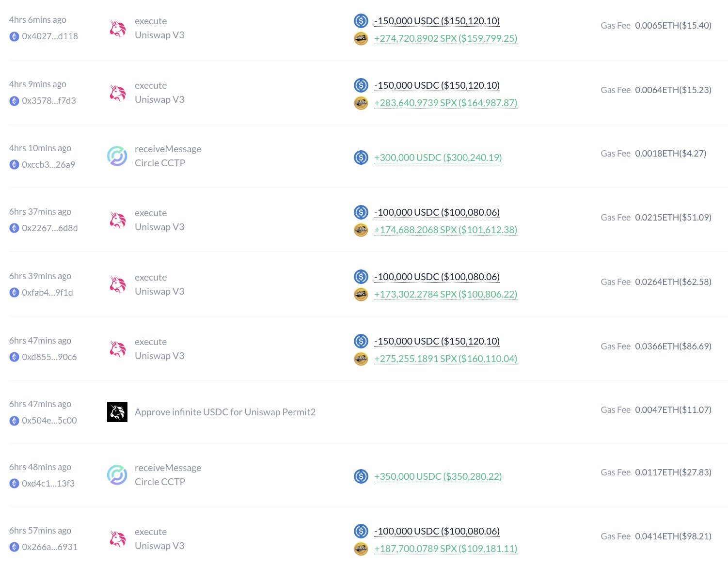Image resolution: width=728 pixels, height=567 pixels.
Task: Click SPX token icon beside +274,720.8902 SPX
Action: tap(361, 38)
